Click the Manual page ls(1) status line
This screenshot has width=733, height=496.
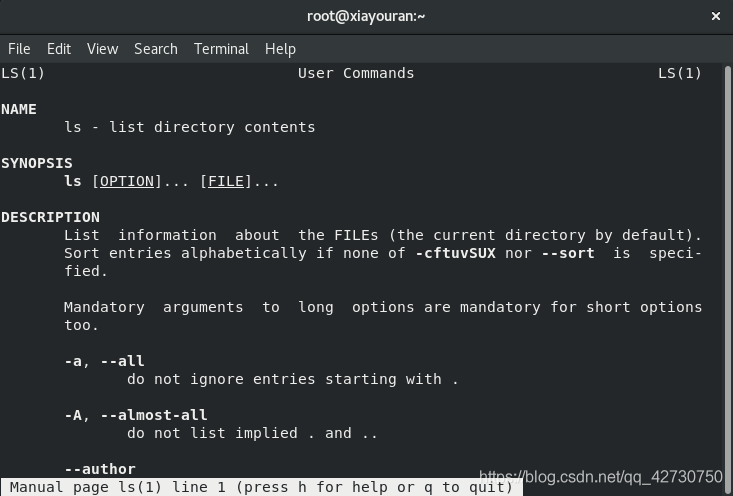pos(262,487)
